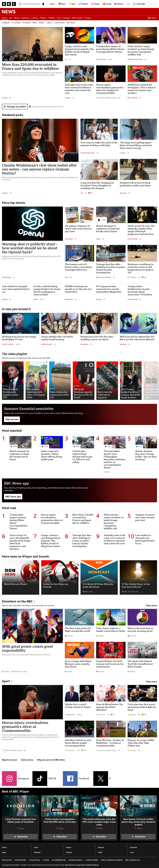
Task: Play the 'Cyclist who reported bad driving' video
Action: click(83, 442)
